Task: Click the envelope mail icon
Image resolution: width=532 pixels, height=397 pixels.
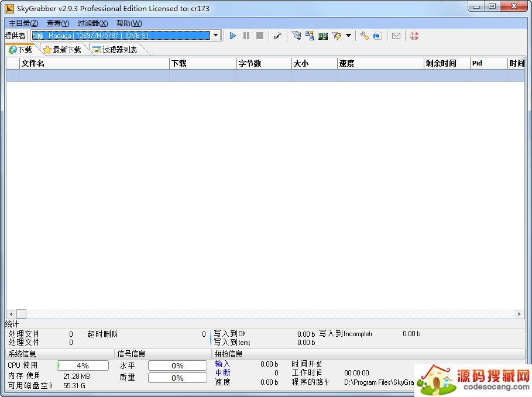Action: pyautogui.click(x=396, y=36)
